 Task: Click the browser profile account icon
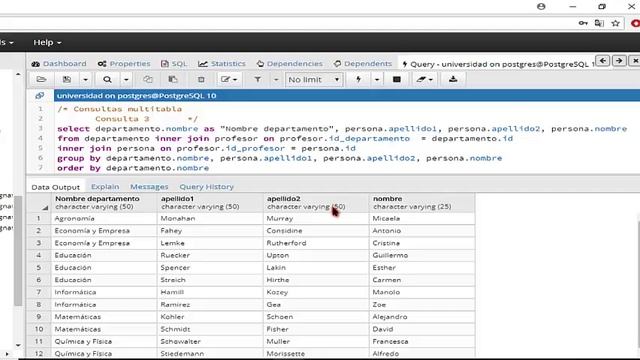[x=541, y=7]
